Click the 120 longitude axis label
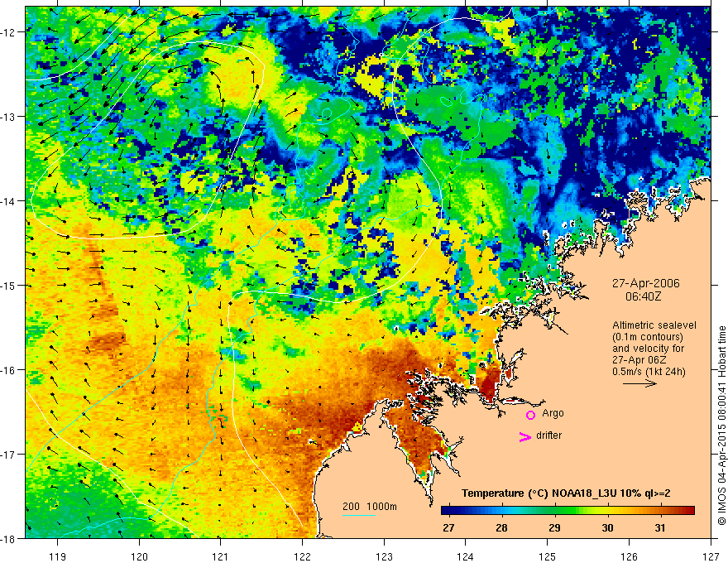This screenshot has height=563, width=728. point(139,556)
